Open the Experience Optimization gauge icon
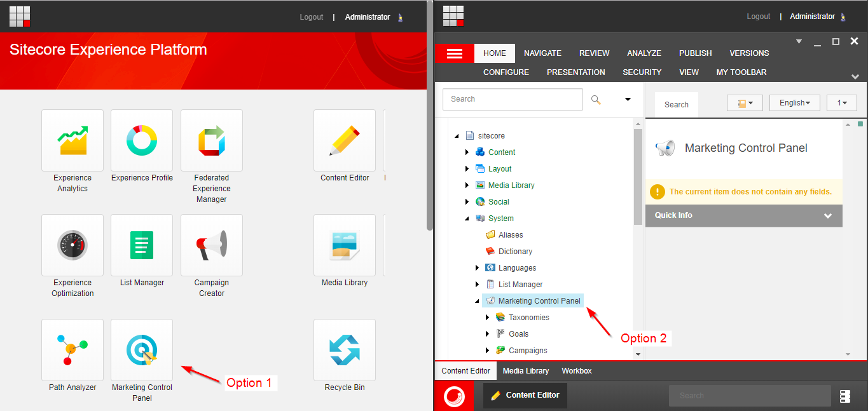The image size is (868, 411). [x=72, y=245]
